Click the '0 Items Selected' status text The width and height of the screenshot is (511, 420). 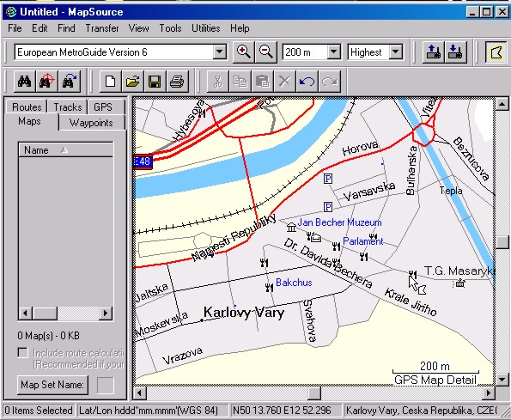pyautogui.click(x=39, y=411)
